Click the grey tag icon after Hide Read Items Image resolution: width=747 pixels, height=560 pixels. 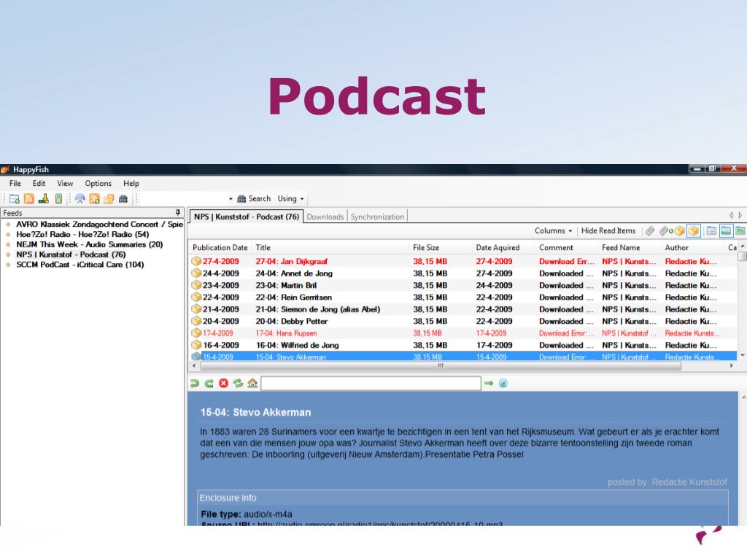[x=650, y=231]
